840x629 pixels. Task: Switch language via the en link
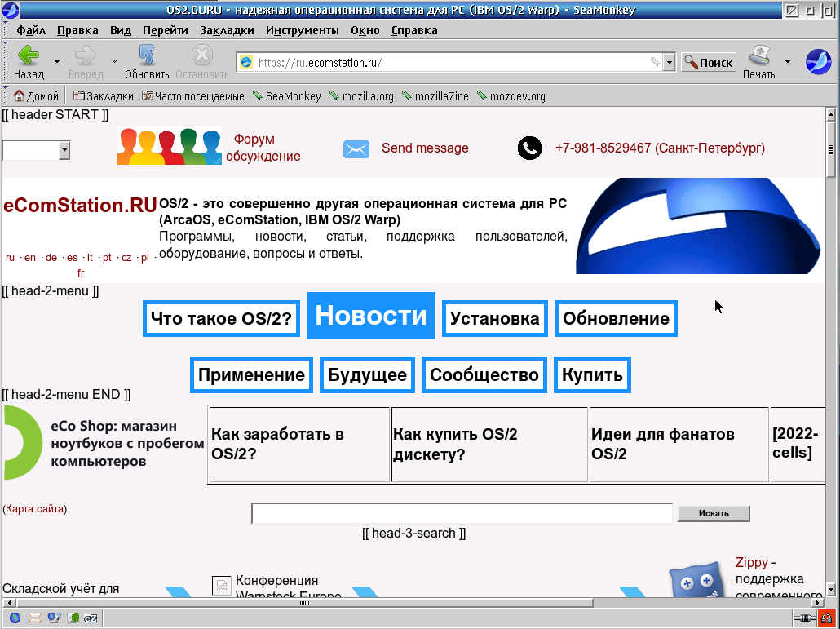(30, 257)
